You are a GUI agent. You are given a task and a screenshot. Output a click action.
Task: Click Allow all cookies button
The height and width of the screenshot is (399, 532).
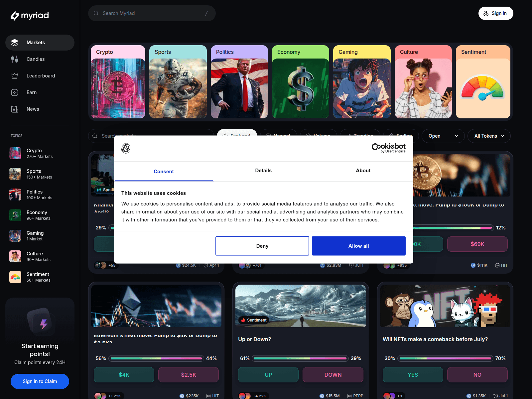(359, 246)
